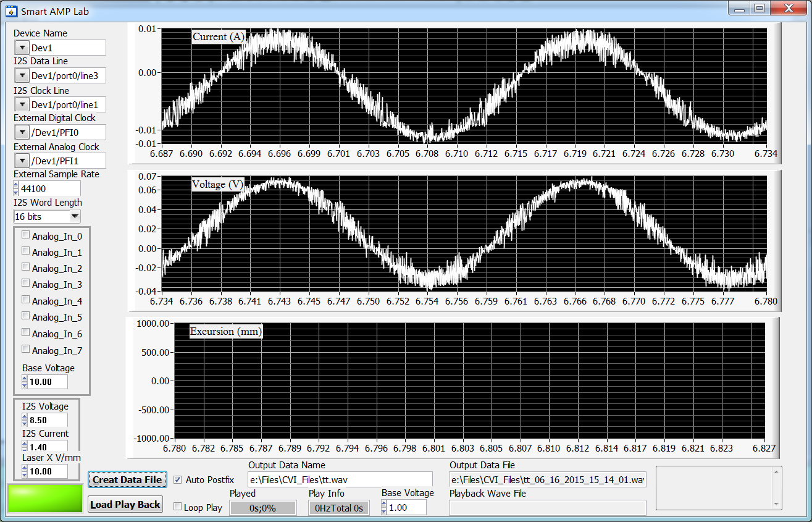
Task: Expand the I2S Data Line selector
Action: click(x=22, y=76)
